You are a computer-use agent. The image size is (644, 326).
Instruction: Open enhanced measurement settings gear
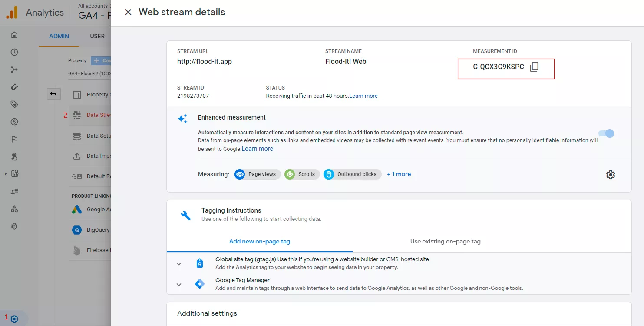tap(611, 175)
